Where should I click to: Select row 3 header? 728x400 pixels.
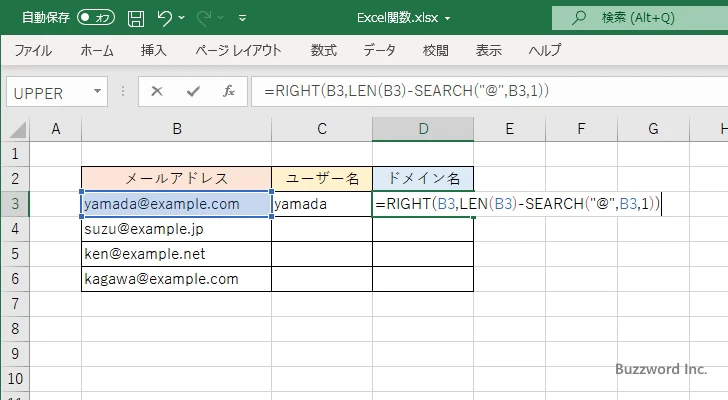click(15, 204)
